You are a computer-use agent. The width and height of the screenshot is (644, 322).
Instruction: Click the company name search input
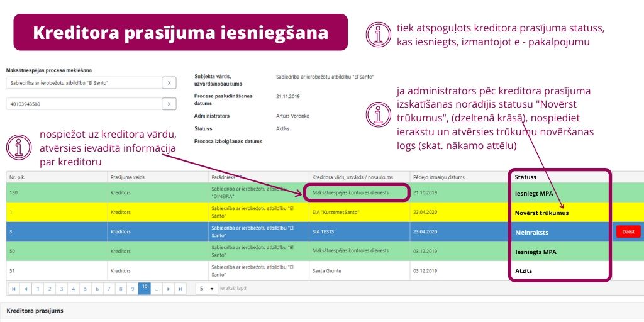(83, 83)
